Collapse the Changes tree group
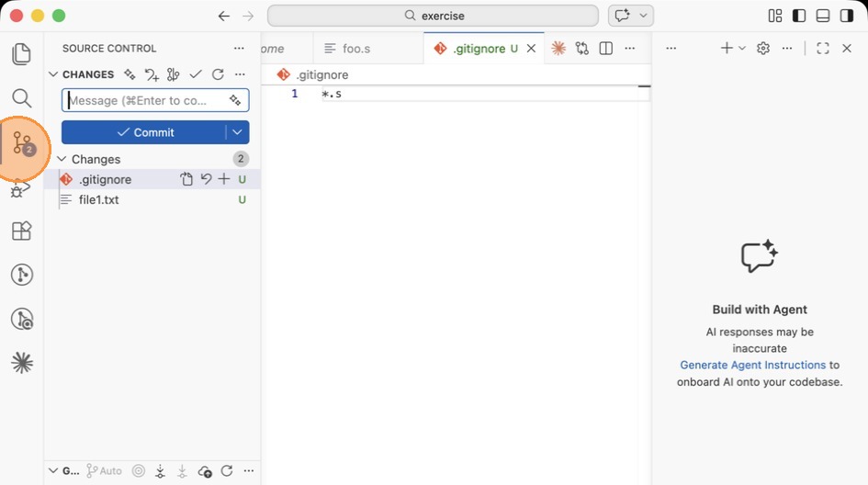Screen dimensions: 868x485 (62, 159)
